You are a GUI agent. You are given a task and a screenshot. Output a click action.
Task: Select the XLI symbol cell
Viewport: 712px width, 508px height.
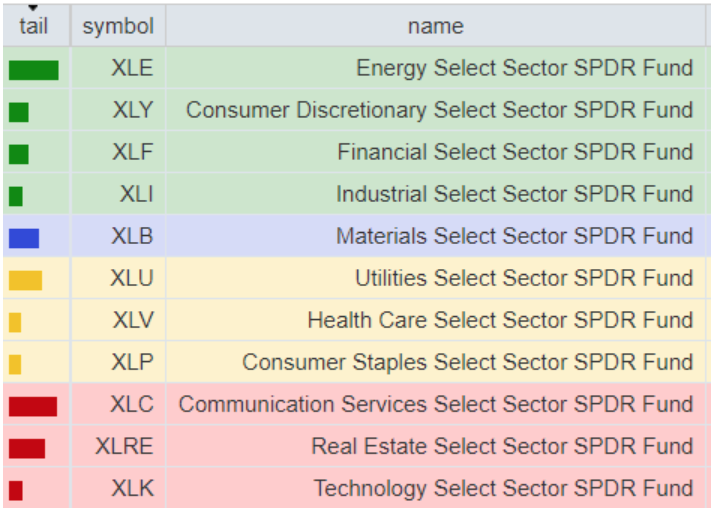coord(136,194)
